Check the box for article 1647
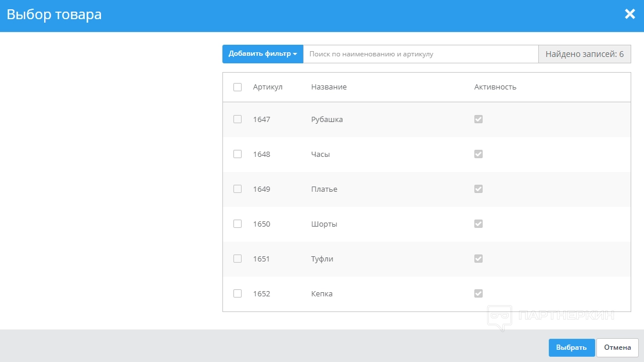This screenshot has width=644, height=362. [238, 119]
